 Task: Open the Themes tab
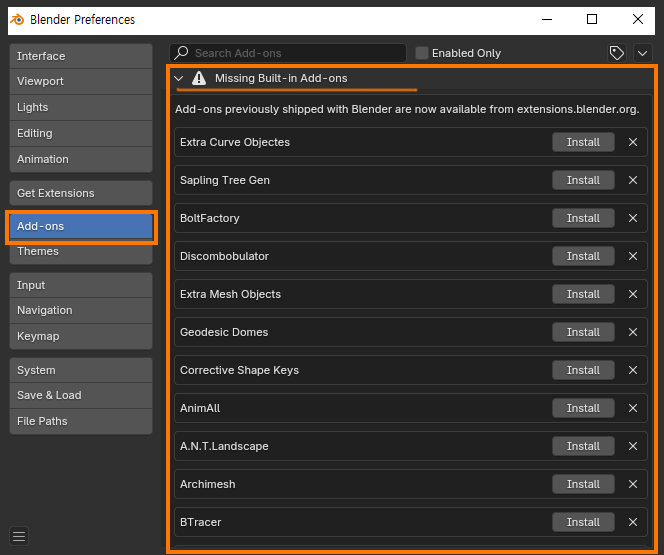(x=81, y=252)
